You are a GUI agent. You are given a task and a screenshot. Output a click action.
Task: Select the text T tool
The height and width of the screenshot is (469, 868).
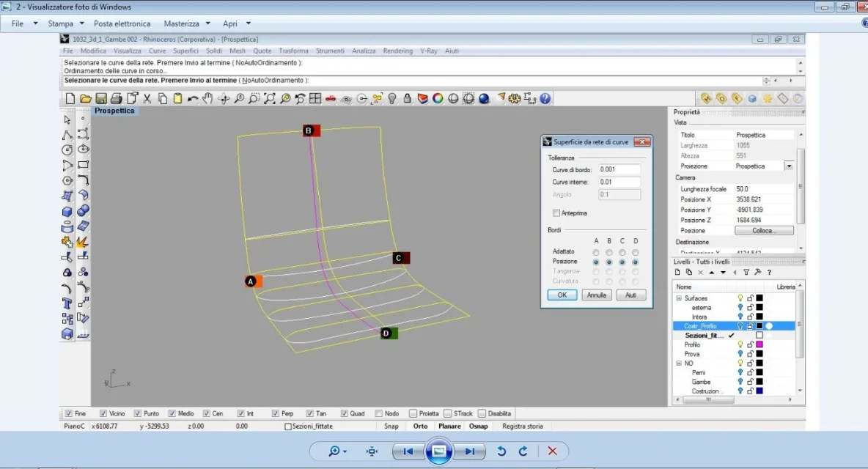pyautogui.click(x=67, y=303)
